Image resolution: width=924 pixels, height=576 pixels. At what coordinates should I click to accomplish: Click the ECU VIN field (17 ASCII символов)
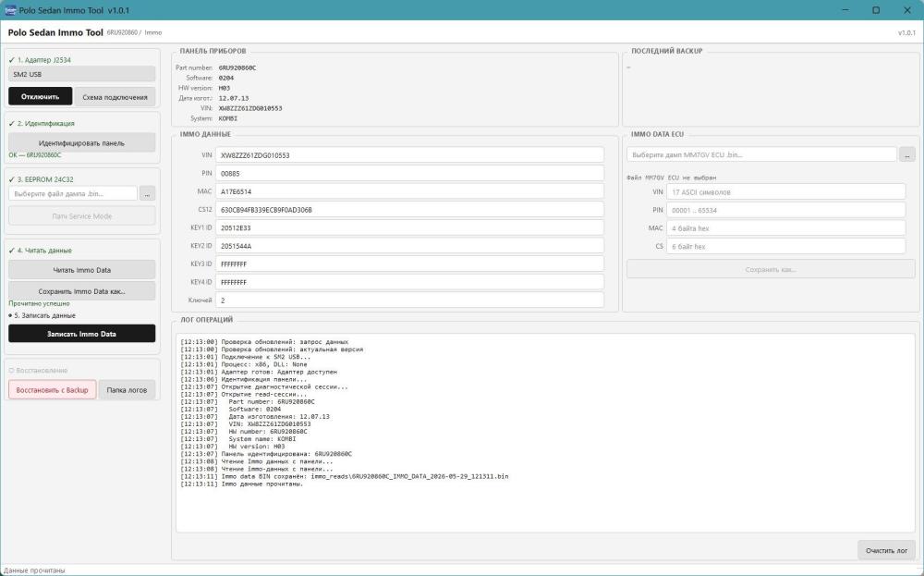click(785, 191)
